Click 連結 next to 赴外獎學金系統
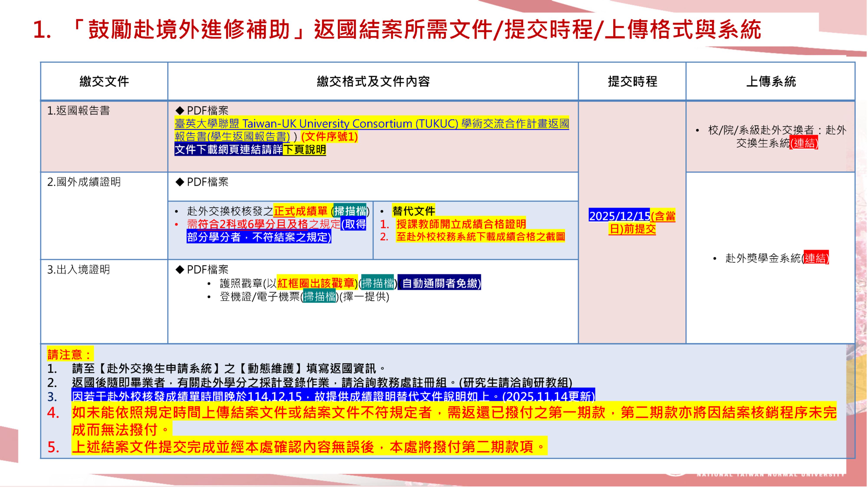 [x=816, y=258]
